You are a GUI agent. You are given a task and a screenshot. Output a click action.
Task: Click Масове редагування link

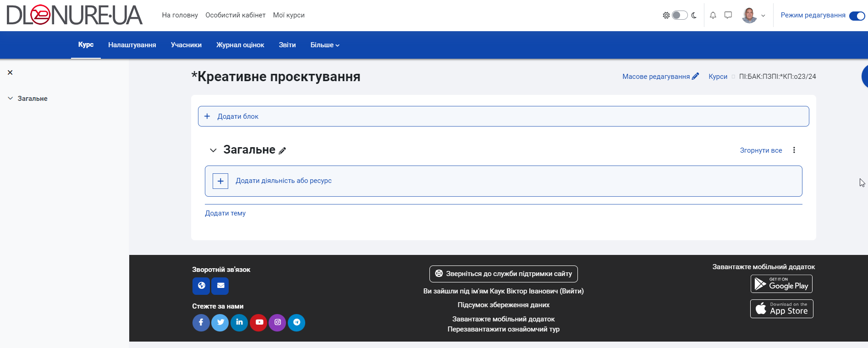pyautogui.click(x=656, y=77)
